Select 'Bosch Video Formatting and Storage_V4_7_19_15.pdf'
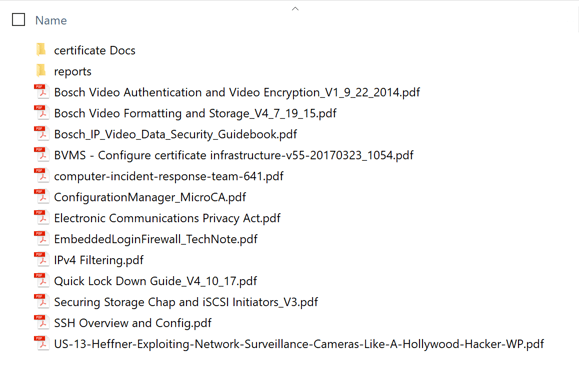 195,113
